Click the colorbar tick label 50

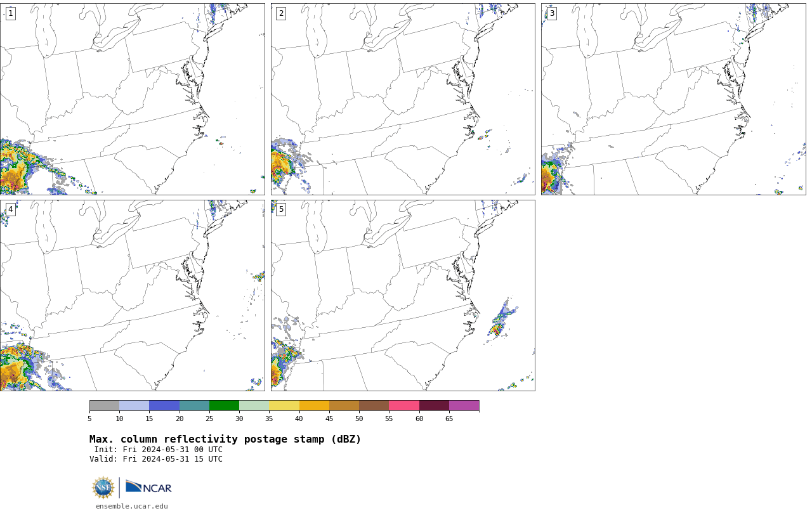click(359, 419)
